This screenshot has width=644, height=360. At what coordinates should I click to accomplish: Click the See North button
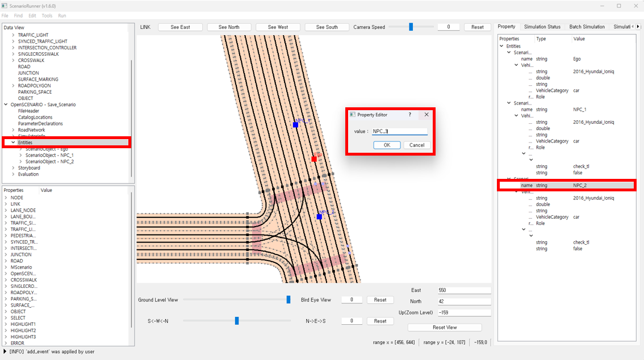[x=229, y=27]
